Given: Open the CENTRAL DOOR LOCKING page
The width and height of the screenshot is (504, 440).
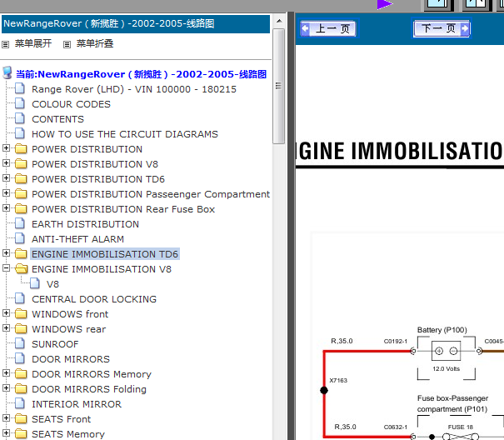Looking at the screenshot, I should (94, 299).
